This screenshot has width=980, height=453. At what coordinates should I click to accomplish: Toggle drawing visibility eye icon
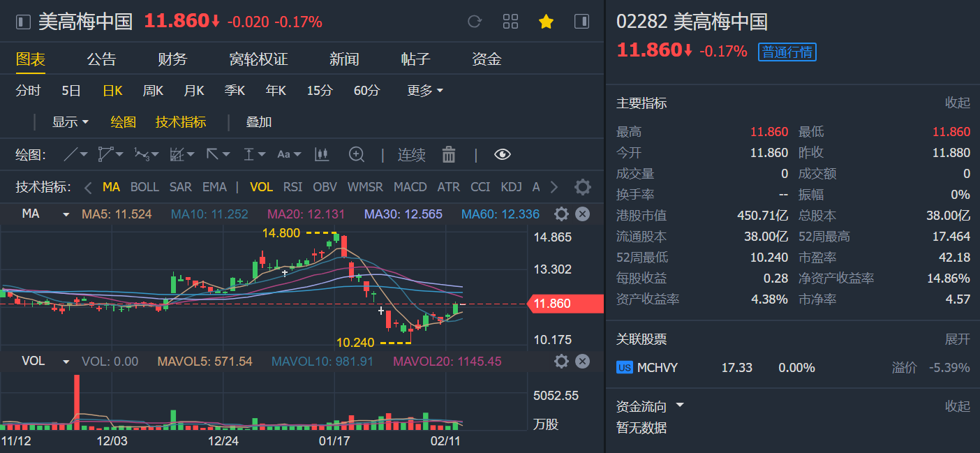(503, 154)
